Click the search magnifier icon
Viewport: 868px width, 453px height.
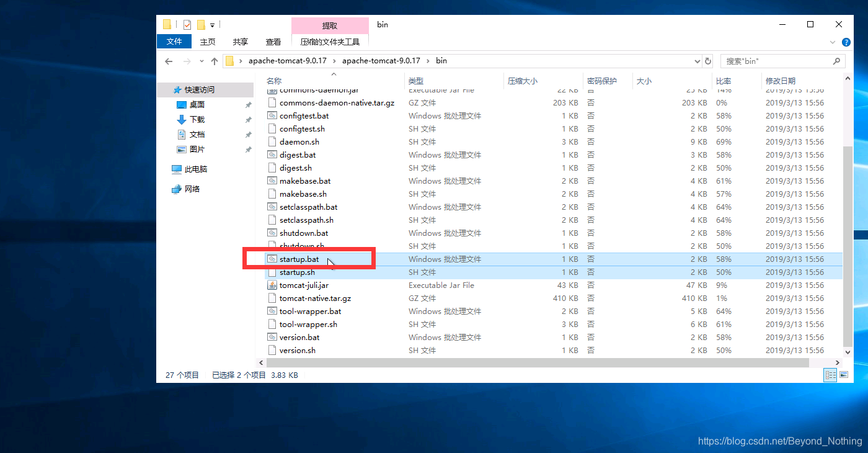pyautogui.click(x=836, y=61)
